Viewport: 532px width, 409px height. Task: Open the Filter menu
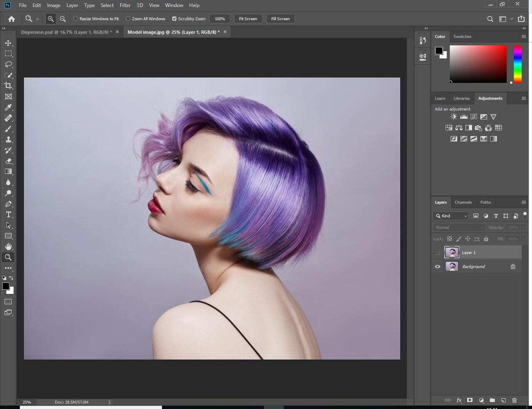tap(125, 5)
